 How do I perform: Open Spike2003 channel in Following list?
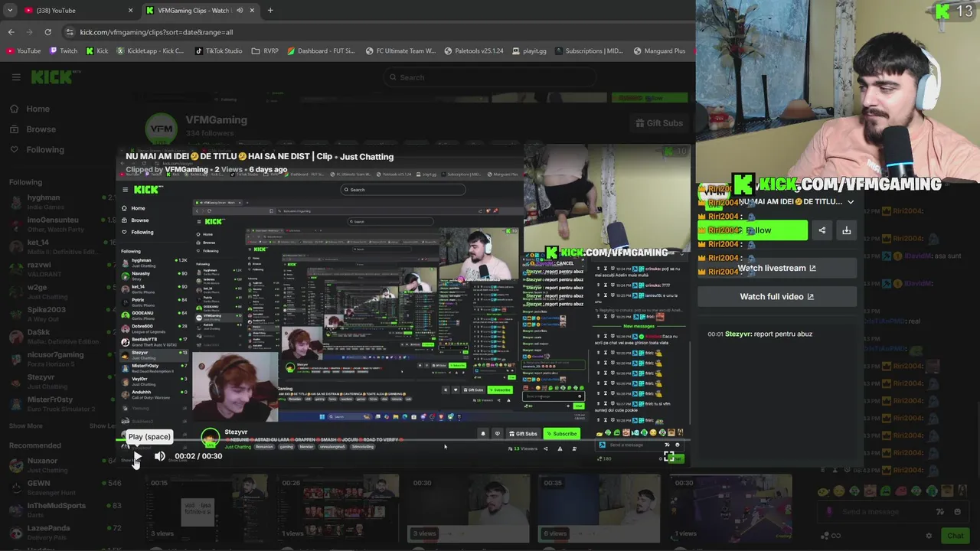click(x=64, y=313)
